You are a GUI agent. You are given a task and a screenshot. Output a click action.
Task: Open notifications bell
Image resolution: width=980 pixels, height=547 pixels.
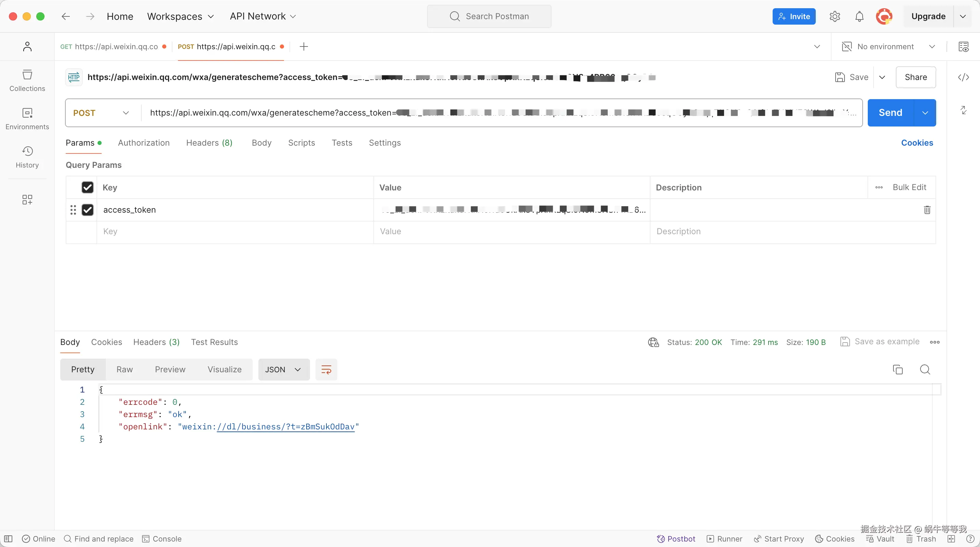[x=859, y=16]
